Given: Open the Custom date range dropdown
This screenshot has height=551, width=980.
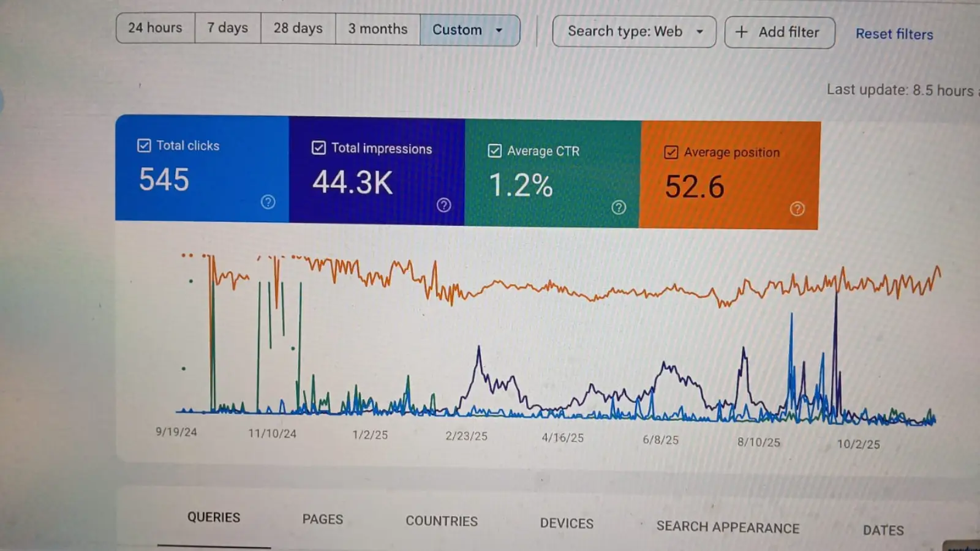Looking at the screenshot, I should [x=469, y=29].
